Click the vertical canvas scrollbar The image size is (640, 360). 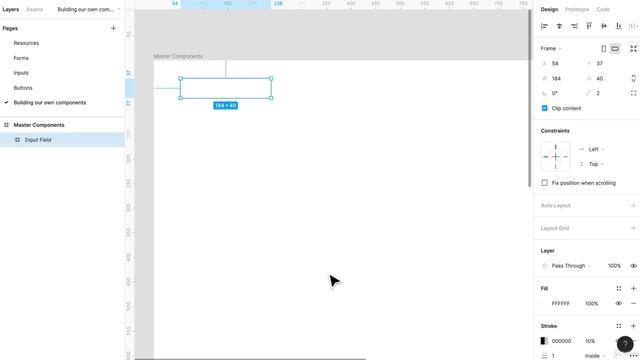[530, 98]
